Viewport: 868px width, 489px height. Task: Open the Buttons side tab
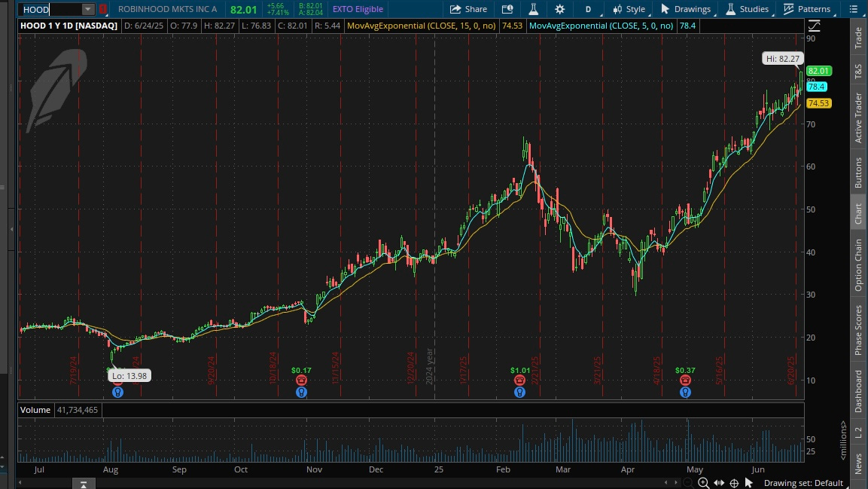point(858,173)
